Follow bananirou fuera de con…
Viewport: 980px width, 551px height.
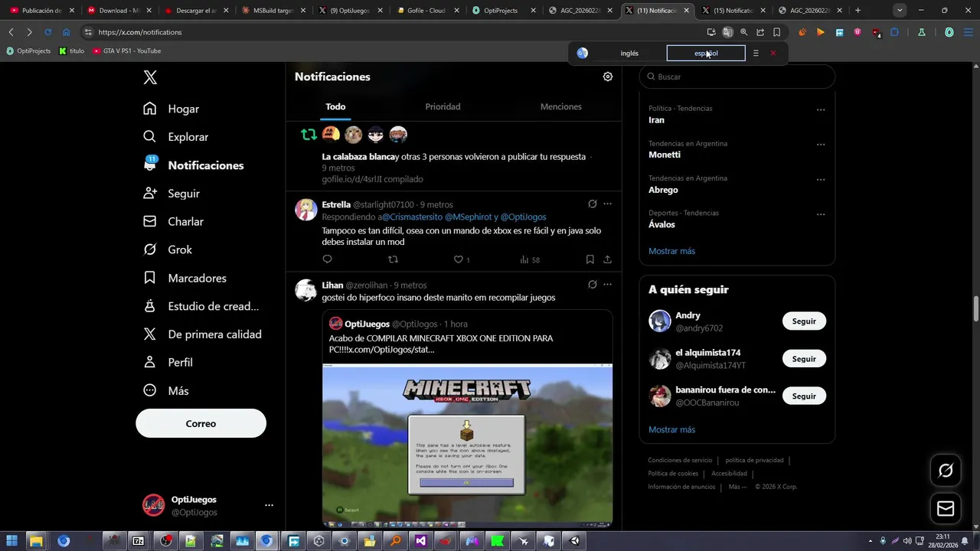pyautogui.click(x=804, y=396)
